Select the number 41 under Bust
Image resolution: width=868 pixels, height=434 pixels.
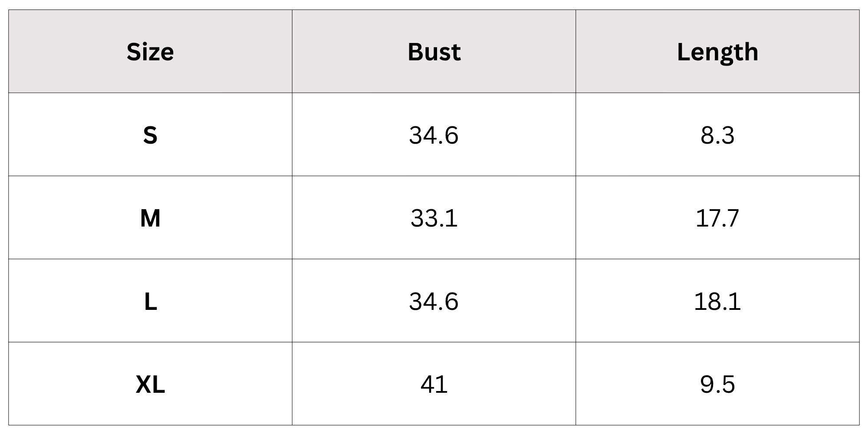434,384
